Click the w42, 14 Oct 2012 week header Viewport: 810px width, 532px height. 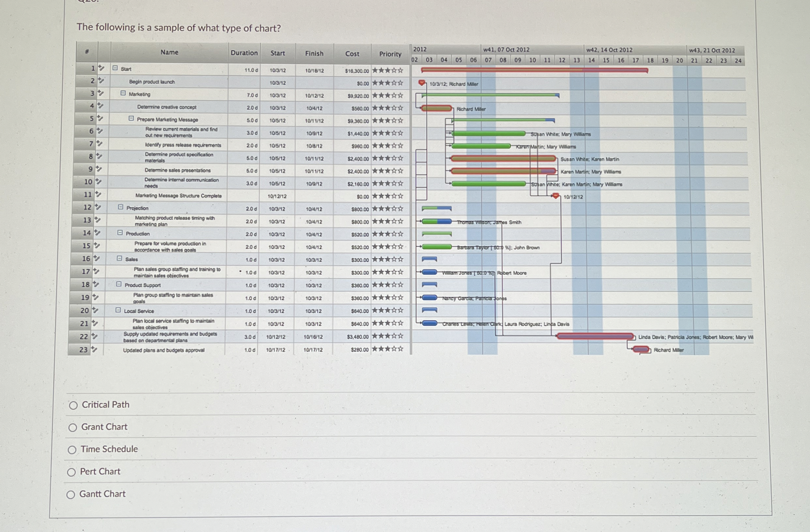pos(609,50)
